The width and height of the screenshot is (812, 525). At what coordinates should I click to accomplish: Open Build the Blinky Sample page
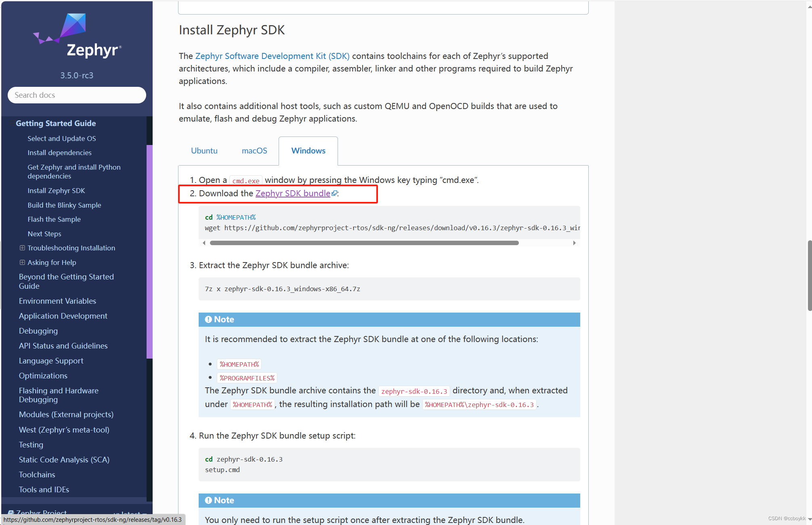coord(64,205)
